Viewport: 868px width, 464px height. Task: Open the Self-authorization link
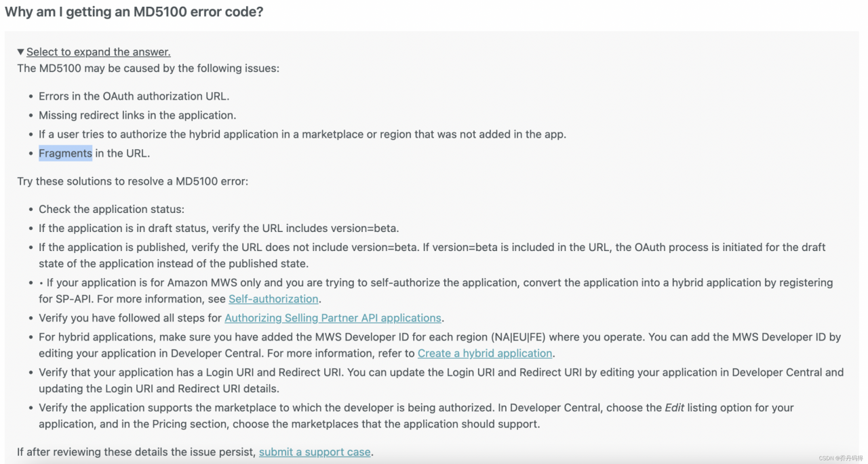pos(273,299)
